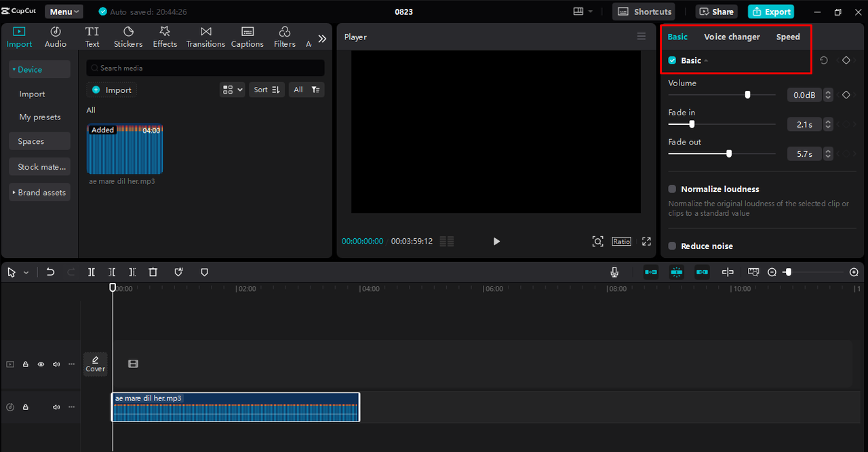This screenshot has height=452, width=868.
Task: Open the Stickers panel
Action: click(128, 37)
